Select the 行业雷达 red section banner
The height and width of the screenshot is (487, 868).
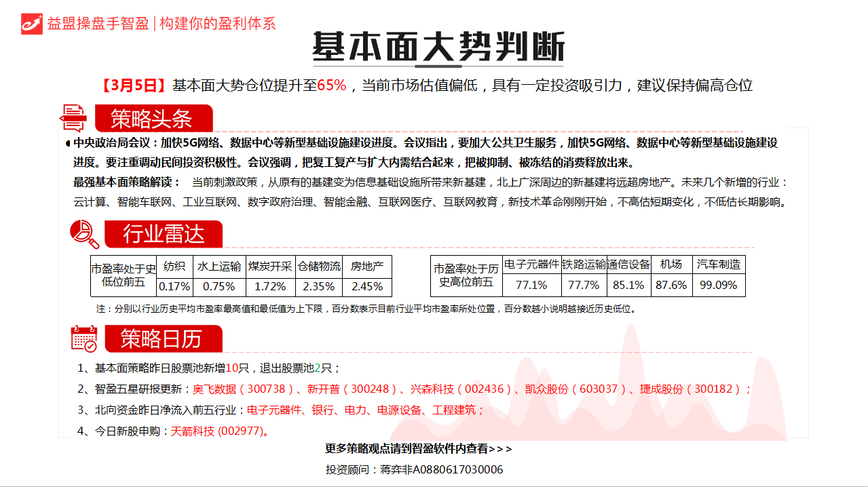(163, 235)
